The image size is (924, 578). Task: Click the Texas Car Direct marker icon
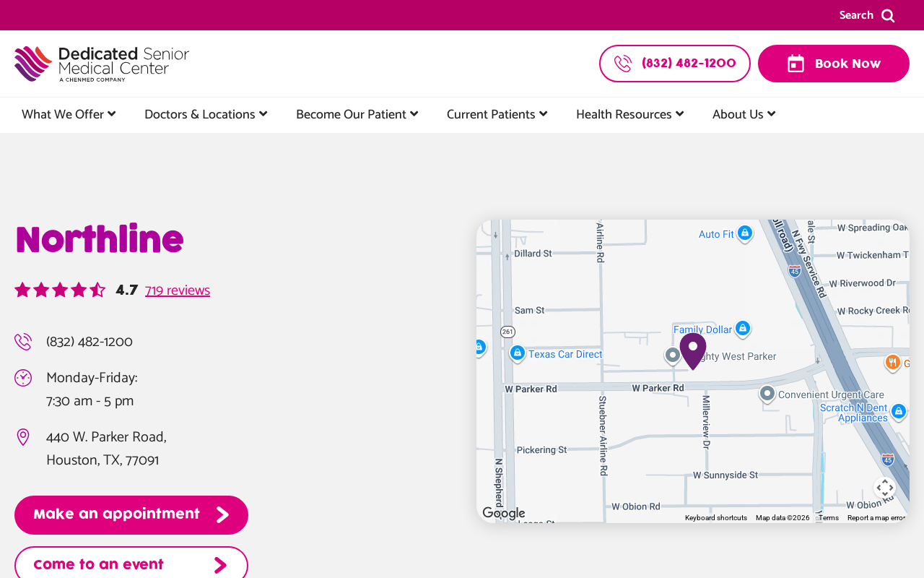pos(517,353)
